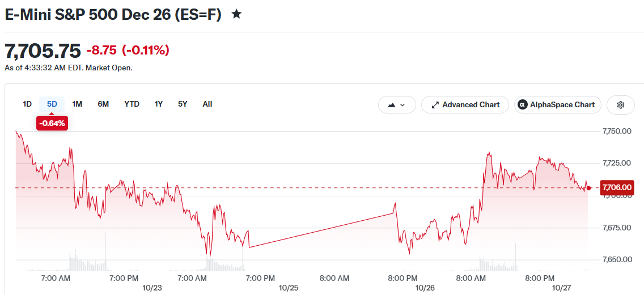Open the AlphaSpace Chart button
Viewport: 644px width, 294px height.
click(557, 105)
